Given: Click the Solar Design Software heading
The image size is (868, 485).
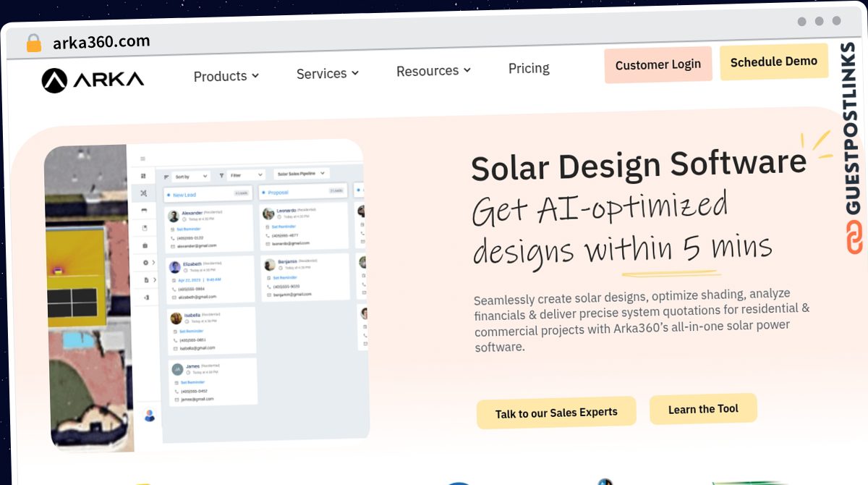Looking at the screenshot, I should pyautogui.click(x=639, y=166).
